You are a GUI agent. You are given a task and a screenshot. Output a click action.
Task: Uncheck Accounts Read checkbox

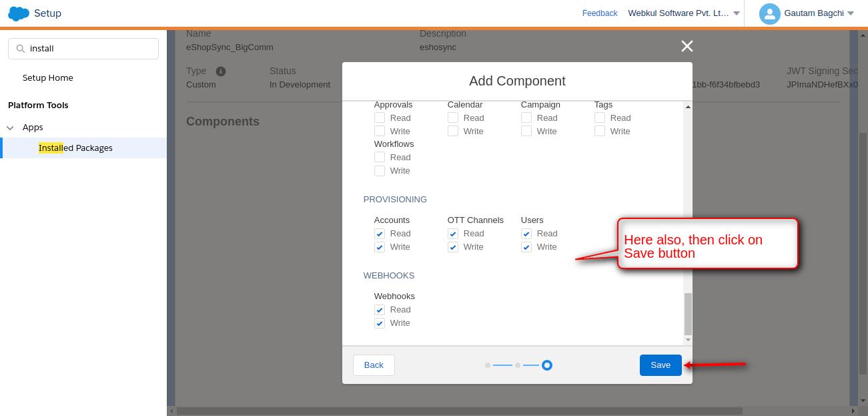380,234
